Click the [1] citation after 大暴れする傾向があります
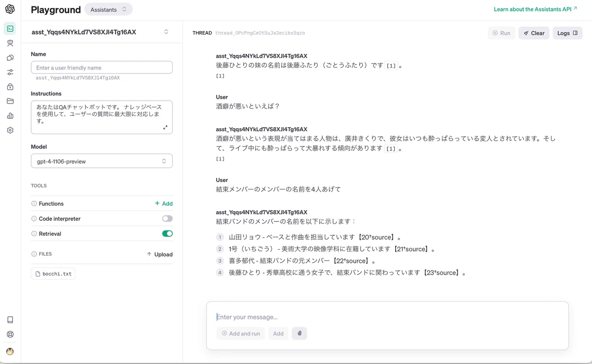 click(391, 148)
